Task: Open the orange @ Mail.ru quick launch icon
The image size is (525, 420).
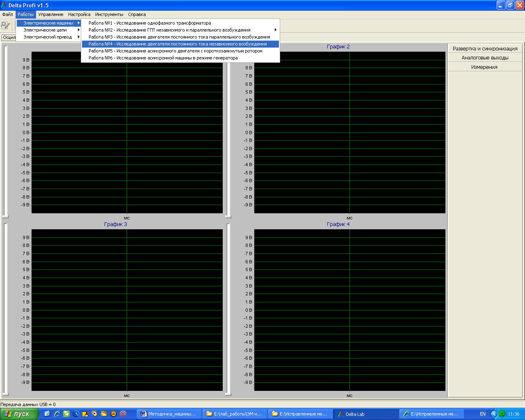Action: pos(123,414)
